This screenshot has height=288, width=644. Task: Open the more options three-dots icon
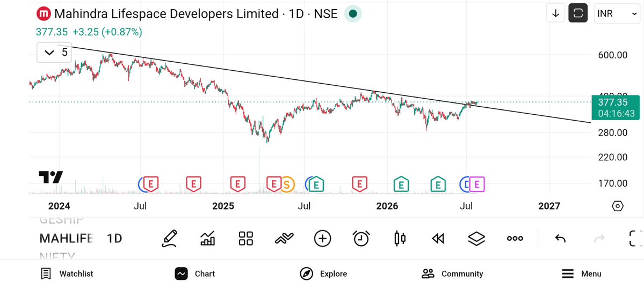515,238
